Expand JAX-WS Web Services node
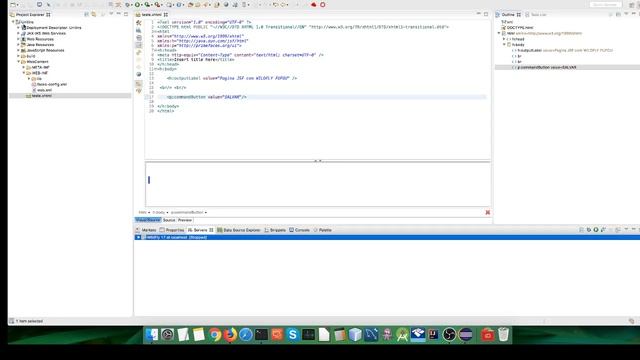Viewport: 640px width, 360px height. (x=18, y=33)
